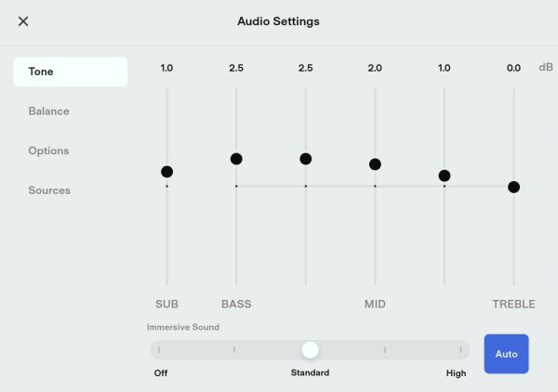
Task: Click the third band knob at 2.5 dB
Action: 306,159
